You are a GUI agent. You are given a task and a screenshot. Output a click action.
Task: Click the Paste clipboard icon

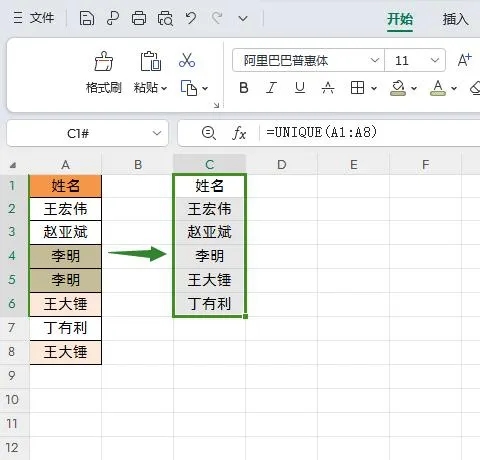(151, 61)
